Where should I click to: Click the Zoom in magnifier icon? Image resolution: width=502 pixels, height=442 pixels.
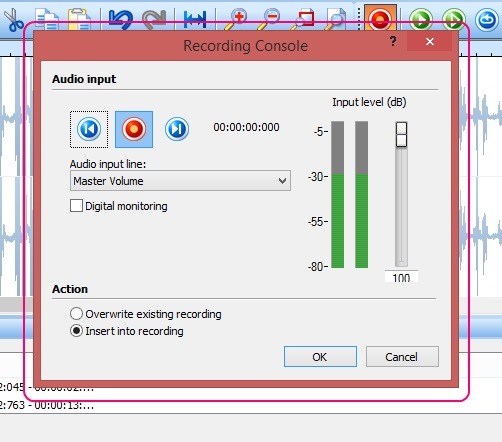(x=236, y=19)
